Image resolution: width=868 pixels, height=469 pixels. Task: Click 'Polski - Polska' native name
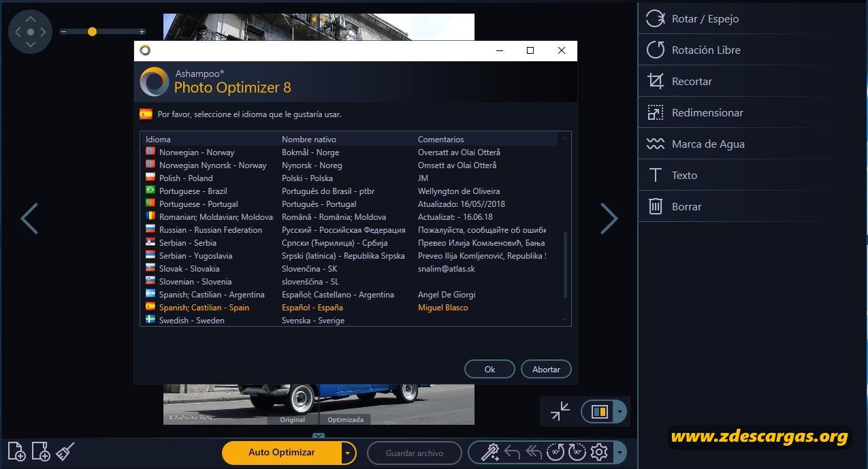click(x=308, y=178)
